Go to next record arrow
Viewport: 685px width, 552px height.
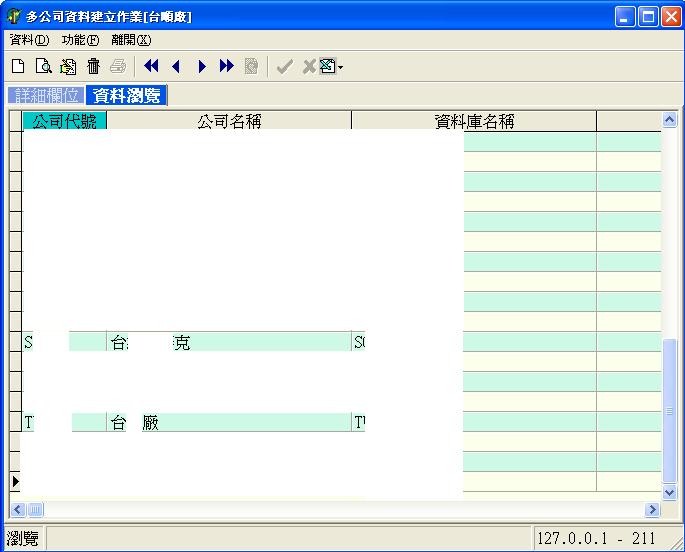click(x=202, y=66)
